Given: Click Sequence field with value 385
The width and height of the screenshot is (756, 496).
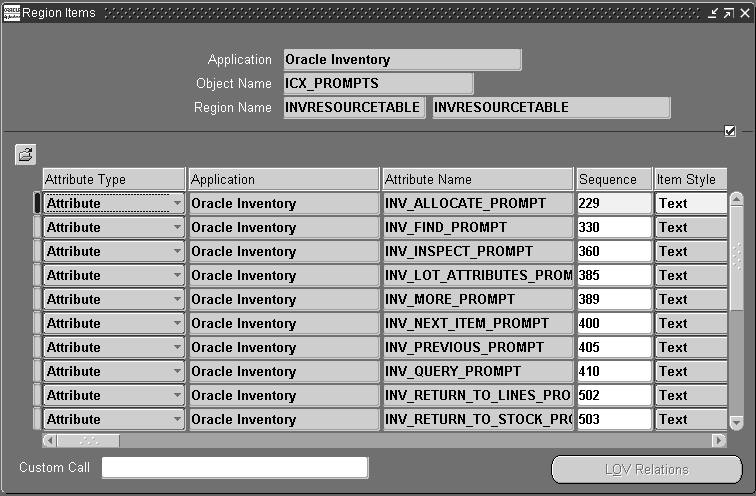Looking at the screenshot, I should pyautogui.click(x=614, y=275).
